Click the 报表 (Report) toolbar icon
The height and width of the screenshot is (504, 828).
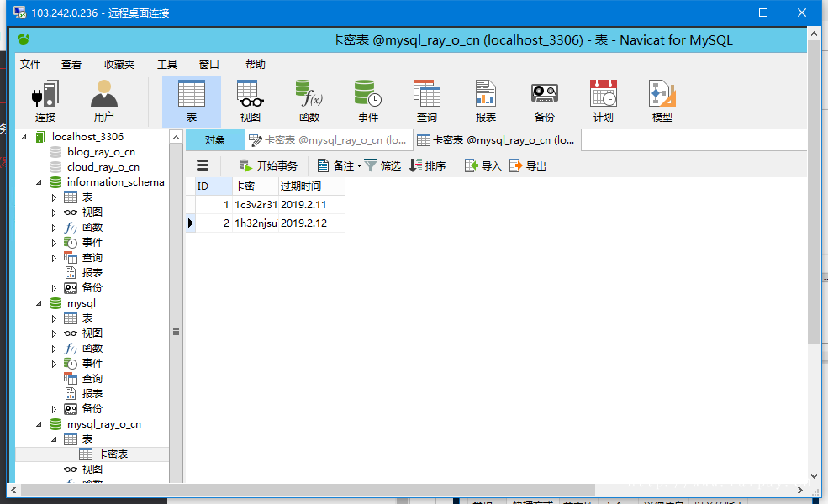tap(485, 101)
